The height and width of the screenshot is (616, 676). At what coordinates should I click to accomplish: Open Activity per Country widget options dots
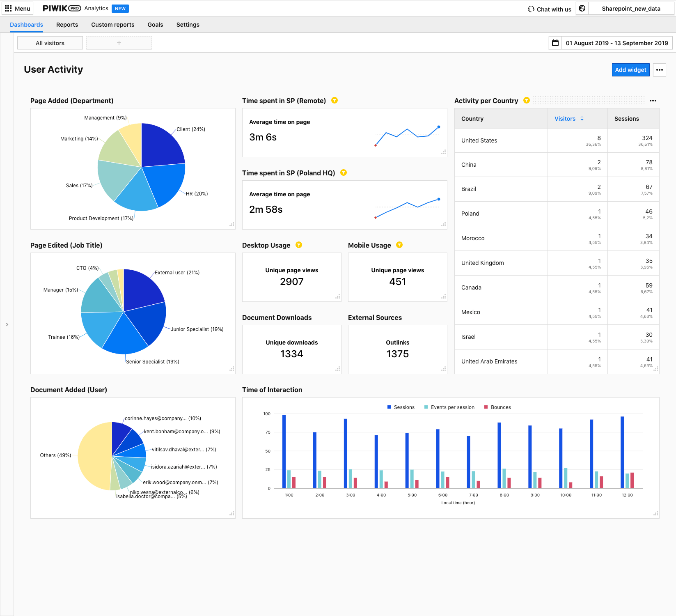(653, 101)
